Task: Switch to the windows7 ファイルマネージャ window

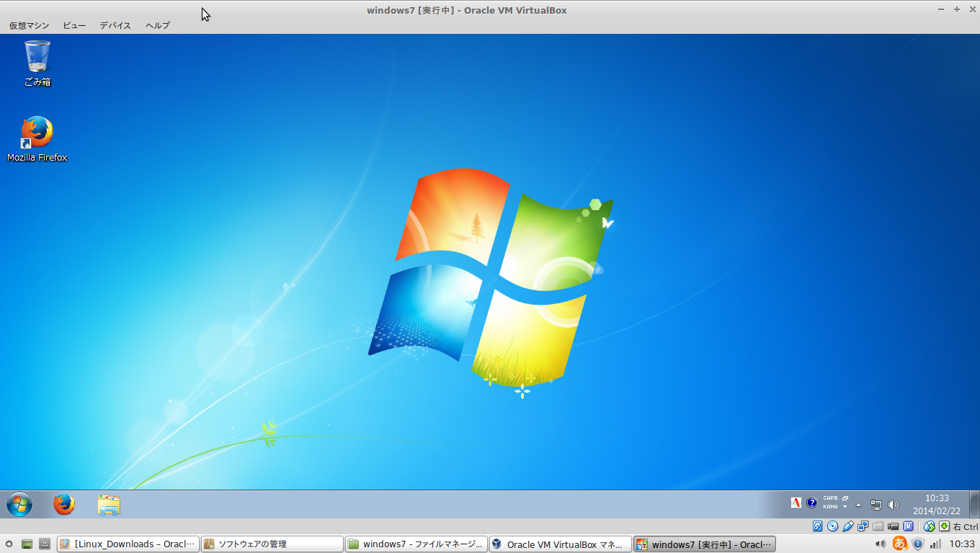Action: point(416,544)
